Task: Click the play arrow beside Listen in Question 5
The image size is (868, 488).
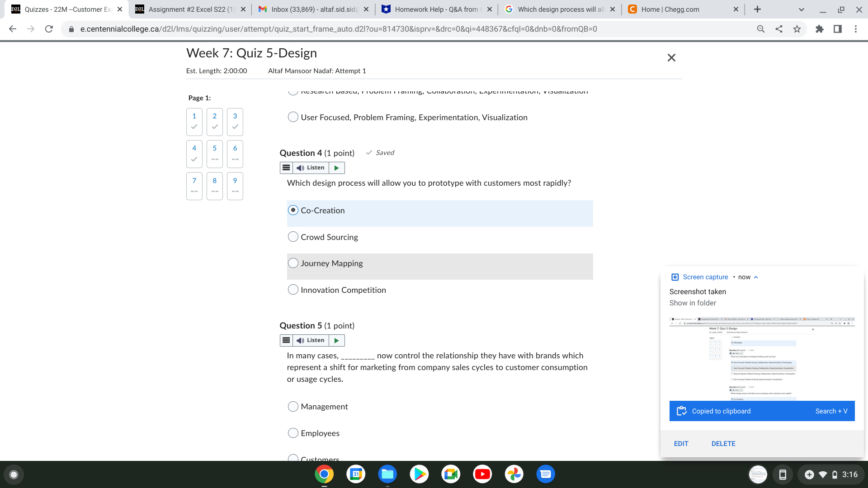Action: [336, 340]
